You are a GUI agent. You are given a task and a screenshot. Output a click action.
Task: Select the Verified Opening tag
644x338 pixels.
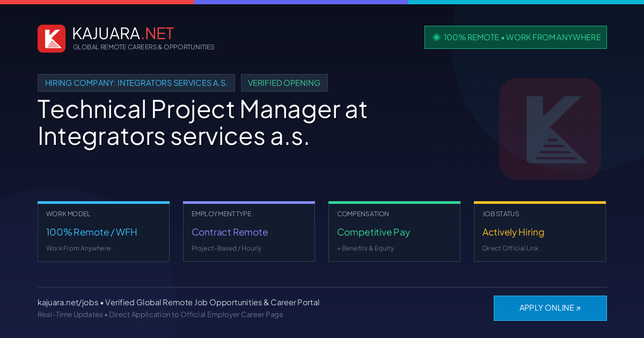(284, 83)
